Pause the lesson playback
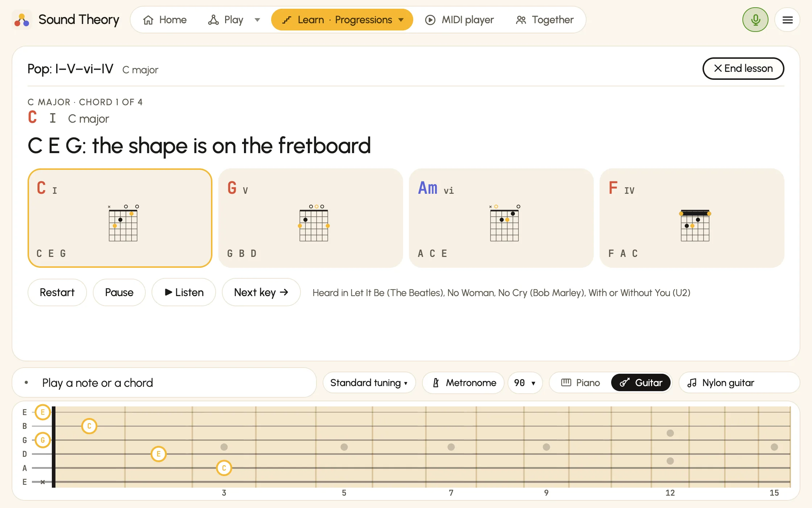812x508 pixels. [x=119, y=292]
